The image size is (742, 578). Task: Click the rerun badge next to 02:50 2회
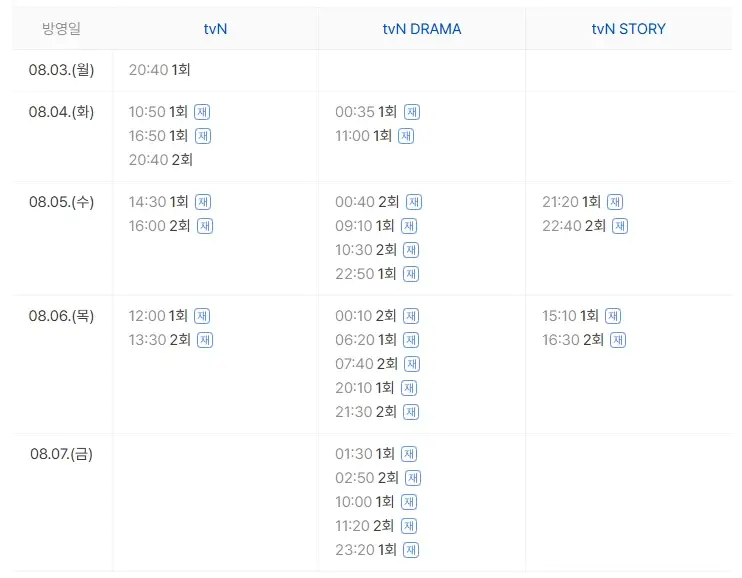(413, 478)
